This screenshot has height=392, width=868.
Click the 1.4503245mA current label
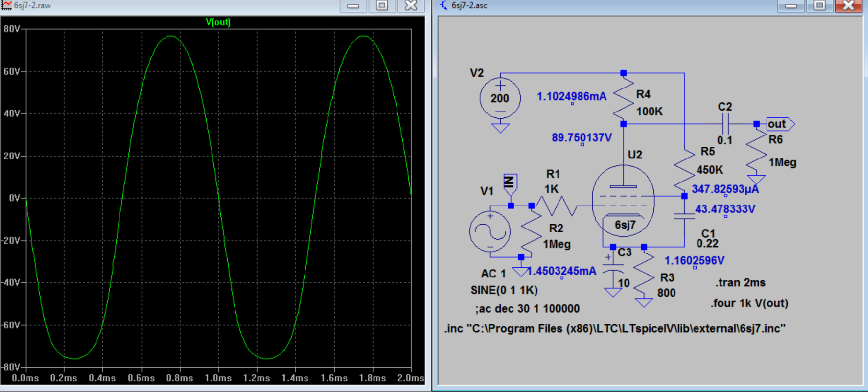562,271
